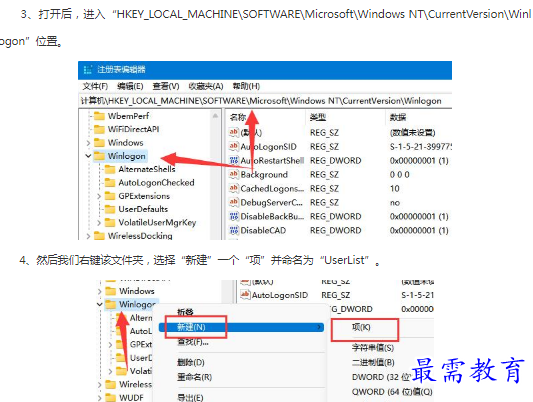
Task: Select the DisableCAD value name
Action: (263, 231)
